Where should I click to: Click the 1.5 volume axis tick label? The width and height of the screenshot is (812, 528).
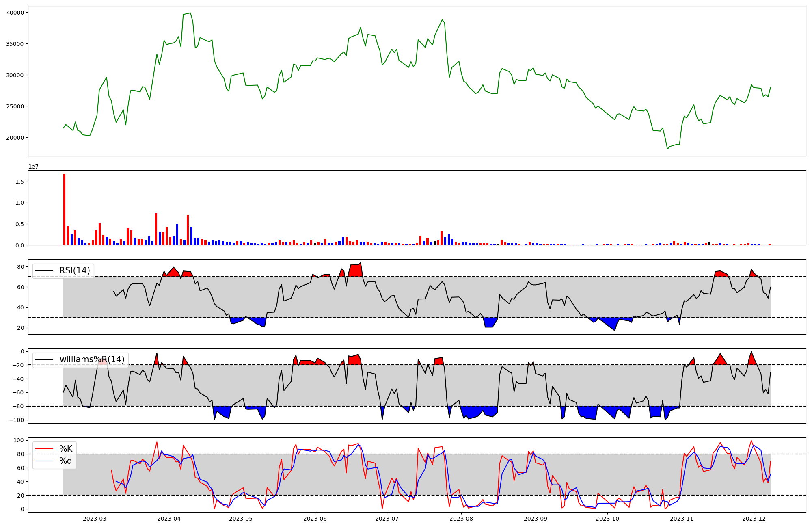pyautogui.click(x=19, y=182)
